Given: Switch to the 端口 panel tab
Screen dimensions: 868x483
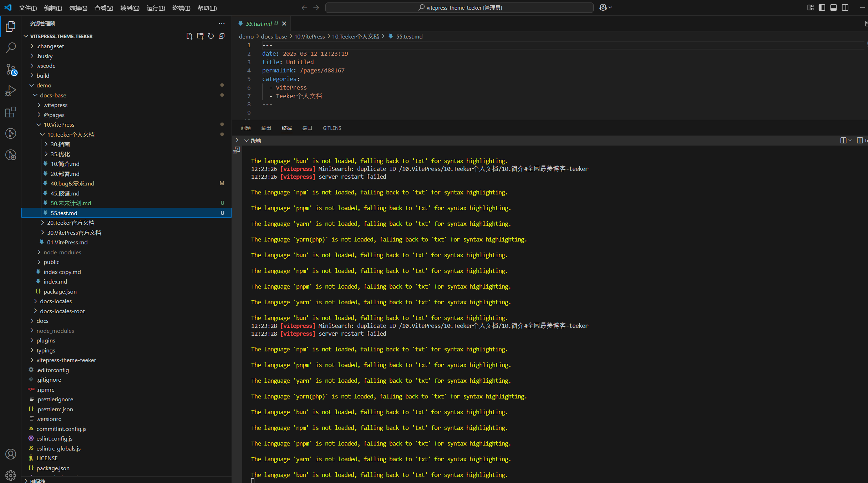Looking at the screenshot, I should 307,128.
